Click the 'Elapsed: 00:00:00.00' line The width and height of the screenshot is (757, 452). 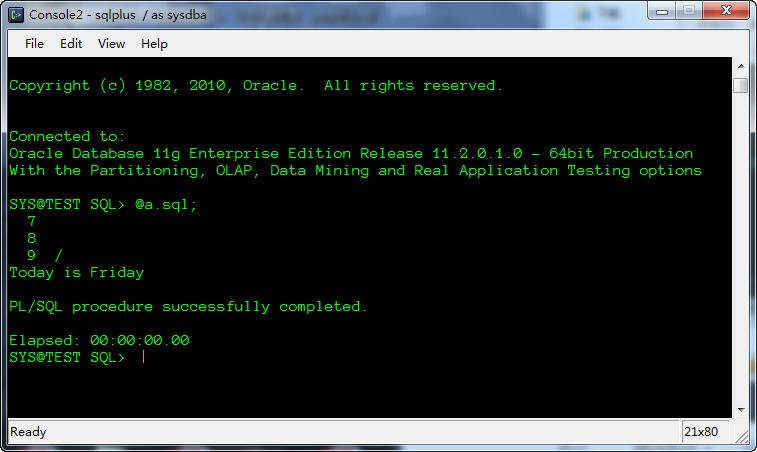coord(99,340)
